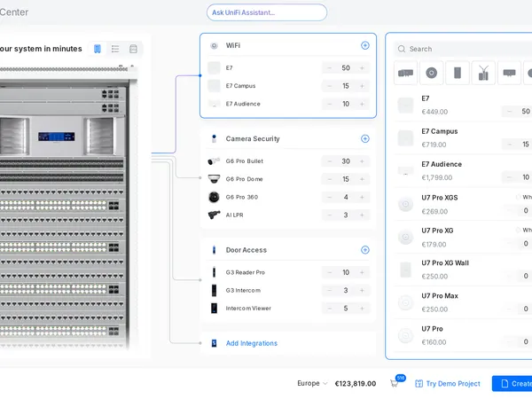This screenshot has height=399, width=532.
Task: Decrease E7 quantity in the product list
Action: [x=509, y=112]
